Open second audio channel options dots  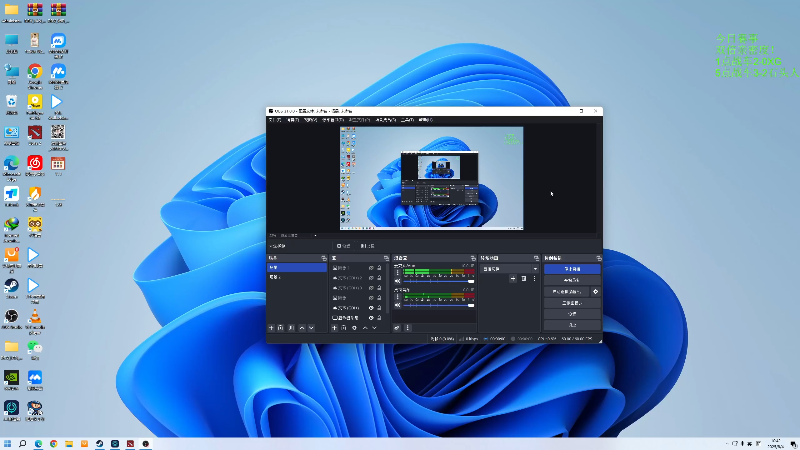pyautogui.click(x=397, y=296)
